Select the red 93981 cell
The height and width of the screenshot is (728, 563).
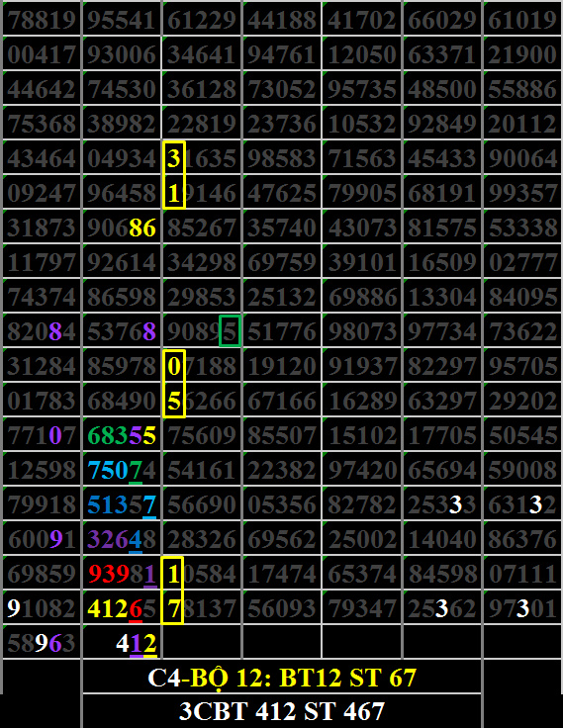(122, 574)
